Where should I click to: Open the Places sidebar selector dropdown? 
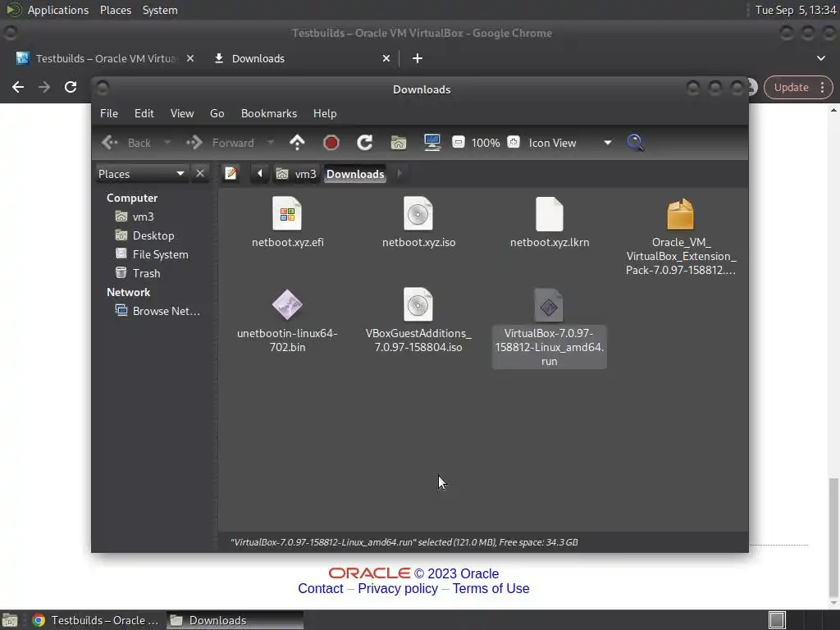coord(141,174)
